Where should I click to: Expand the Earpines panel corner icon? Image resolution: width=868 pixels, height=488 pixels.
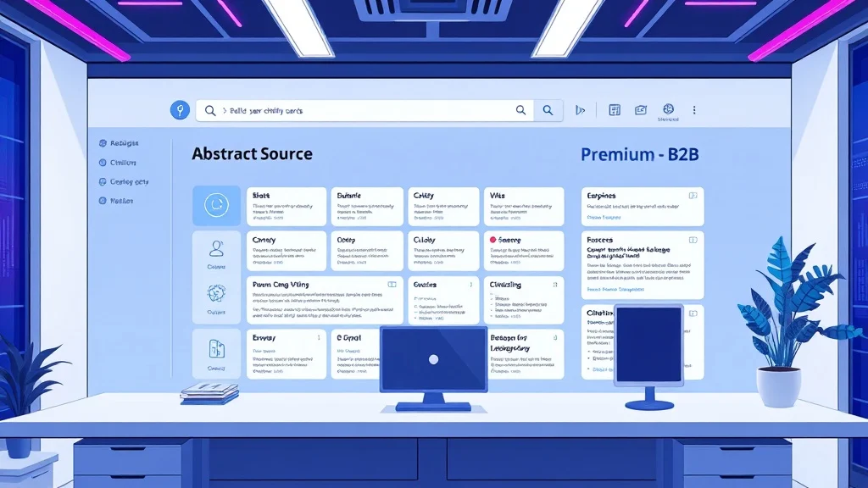pos(693,196)
